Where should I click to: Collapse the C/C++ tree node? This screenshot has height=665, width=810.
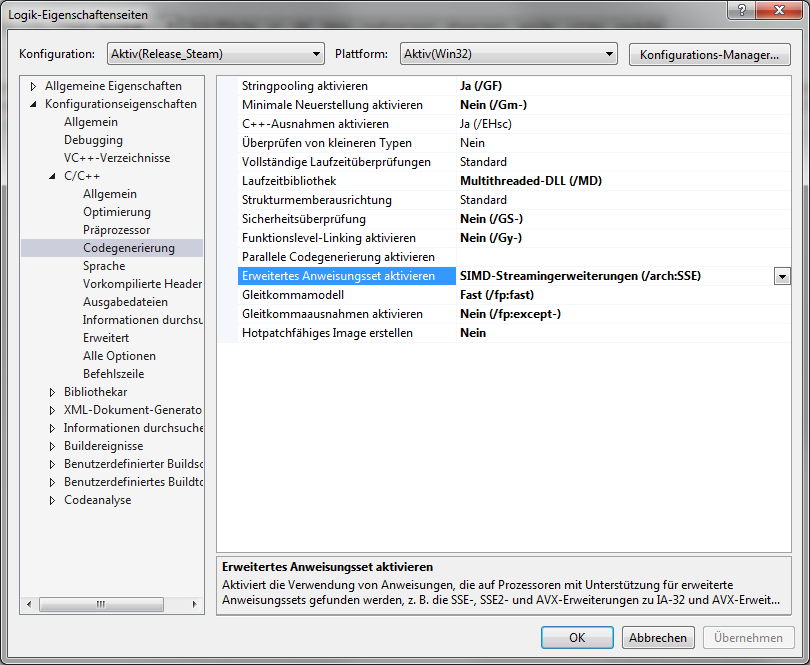(53, 176)
